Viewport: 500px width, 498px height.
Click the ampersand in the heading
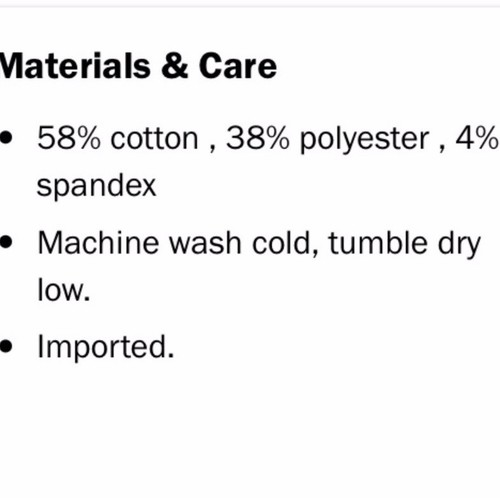[x=175, y=66]
